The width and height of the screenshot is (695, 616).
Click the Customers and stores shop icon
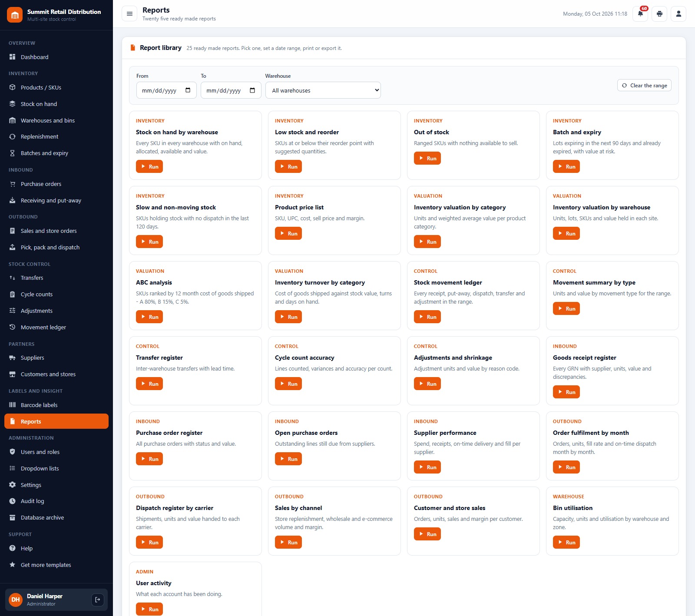(x=13, y=374)
